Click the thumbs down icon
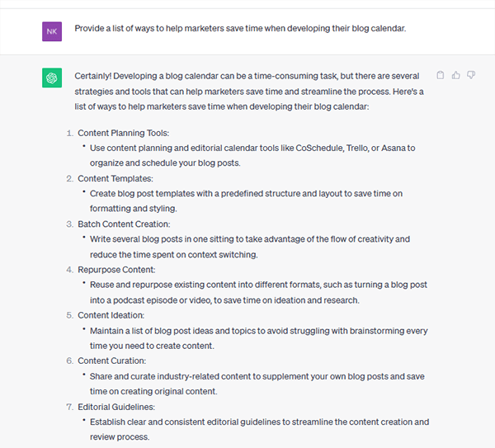Screen dimensions: 495x448 [471, 75]
